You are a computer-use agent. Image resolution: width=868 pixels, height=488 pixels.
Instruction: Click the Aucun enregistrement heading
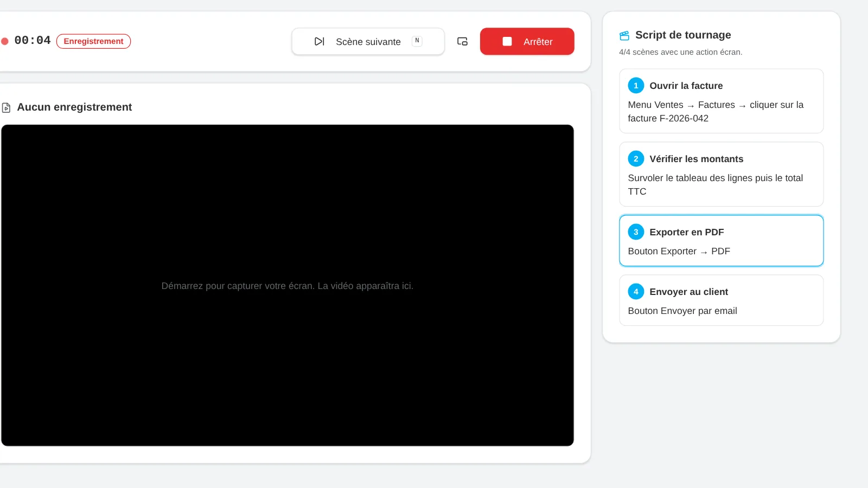pyautogui.click(x=74, y=107)
